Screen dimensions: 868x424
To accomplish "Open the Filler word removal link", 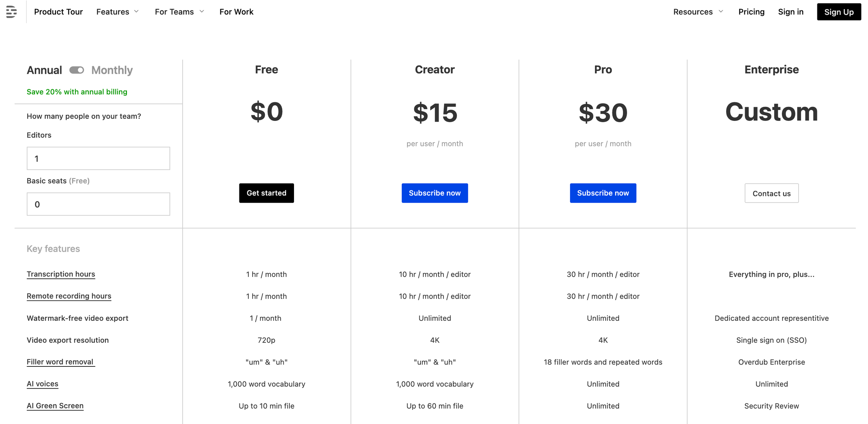I will 60,361.
